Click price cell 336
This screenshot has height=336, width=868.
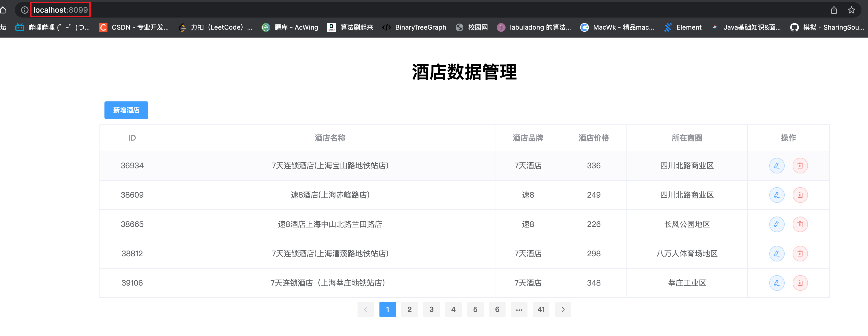tap(594, 166)
